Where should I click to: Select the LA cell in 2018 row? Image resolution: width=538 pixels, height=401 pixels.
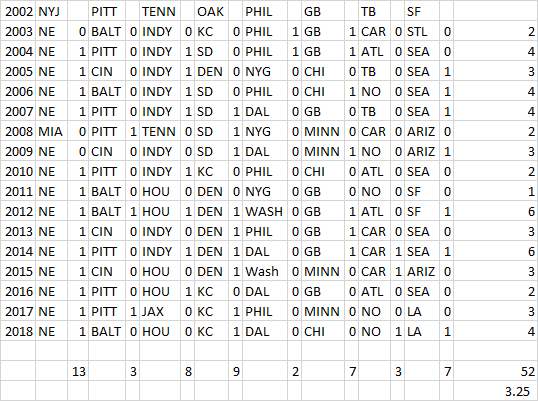pyautogui.click(x=422, y=331)
